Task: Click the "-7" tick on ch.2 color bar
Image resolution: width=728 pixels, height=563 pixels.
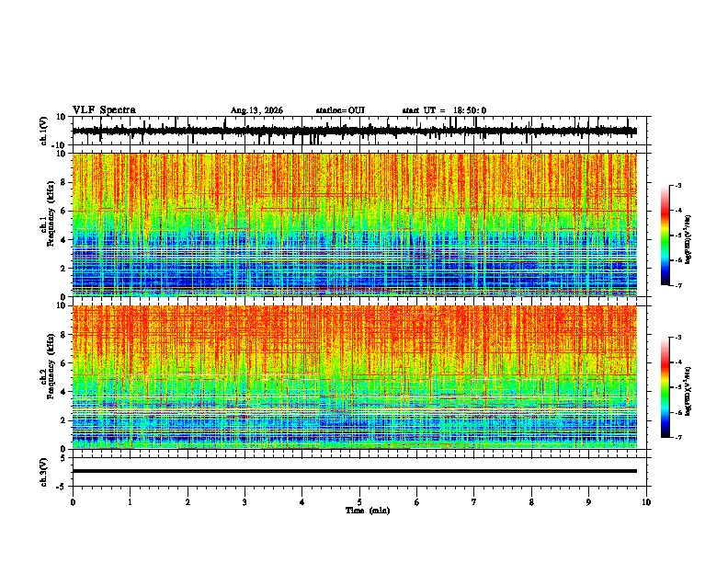Action: (677, 437)
